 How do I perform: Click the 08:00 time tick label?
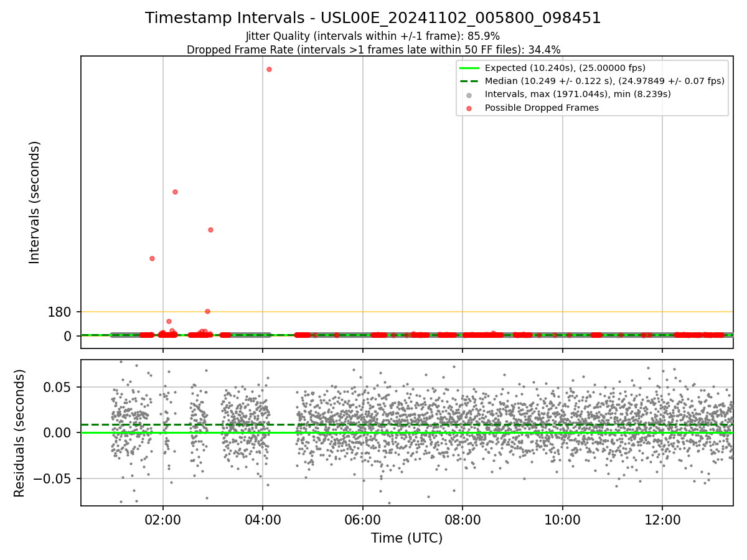463,520
